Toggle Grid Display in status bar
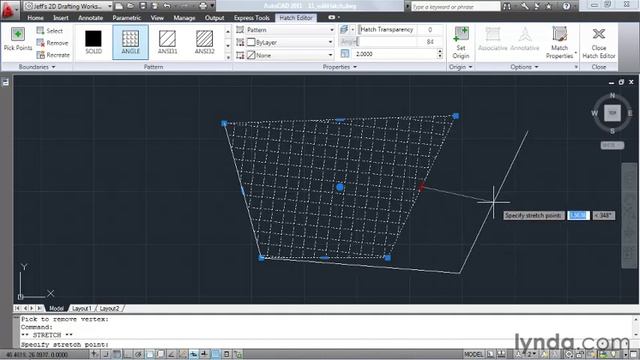The image size is (640, 360). [x=117, y=354]
